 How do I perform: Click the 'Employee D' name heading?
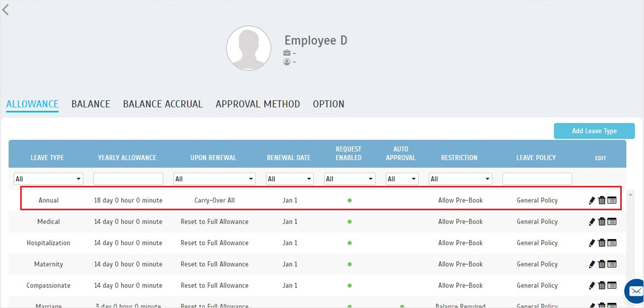pos(316,40)
